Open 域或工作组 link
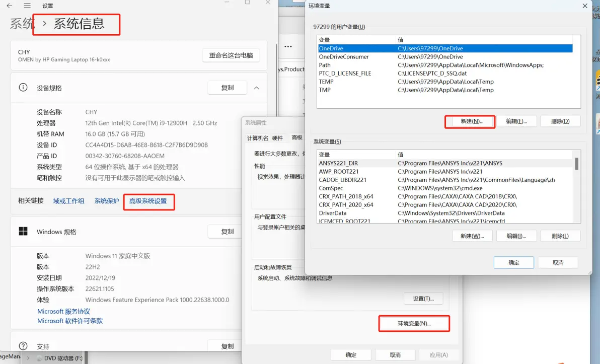 pyautogui.click(x=68, y=201)
